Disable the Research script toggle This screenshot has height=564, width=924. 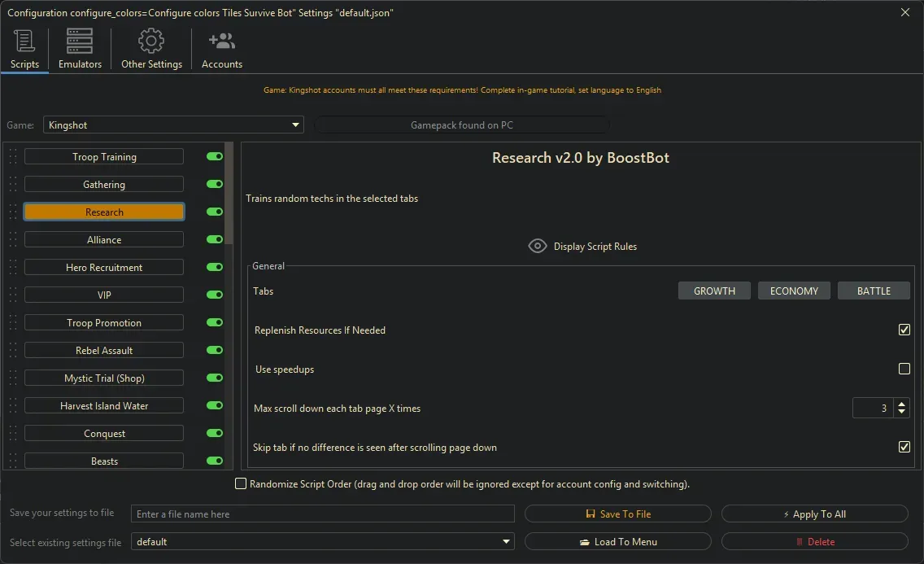click(x=213, y=212)
